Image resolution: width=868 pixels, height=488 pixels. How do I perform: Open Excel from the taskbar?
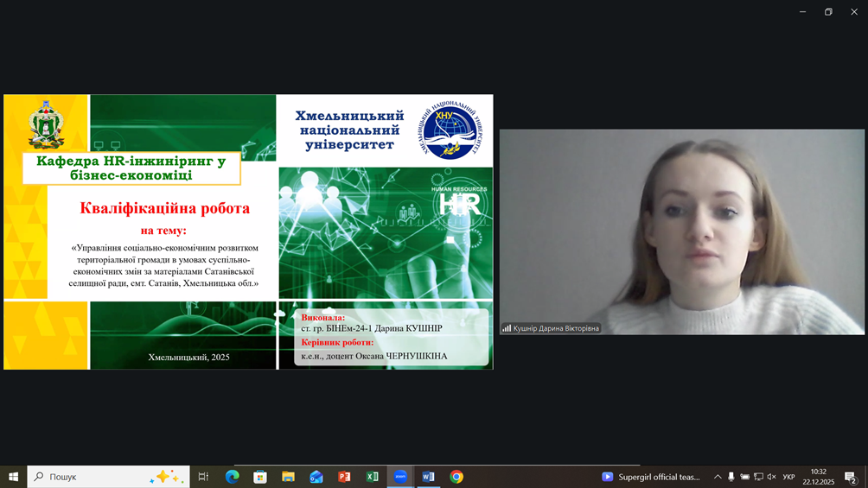coord(373,477)
